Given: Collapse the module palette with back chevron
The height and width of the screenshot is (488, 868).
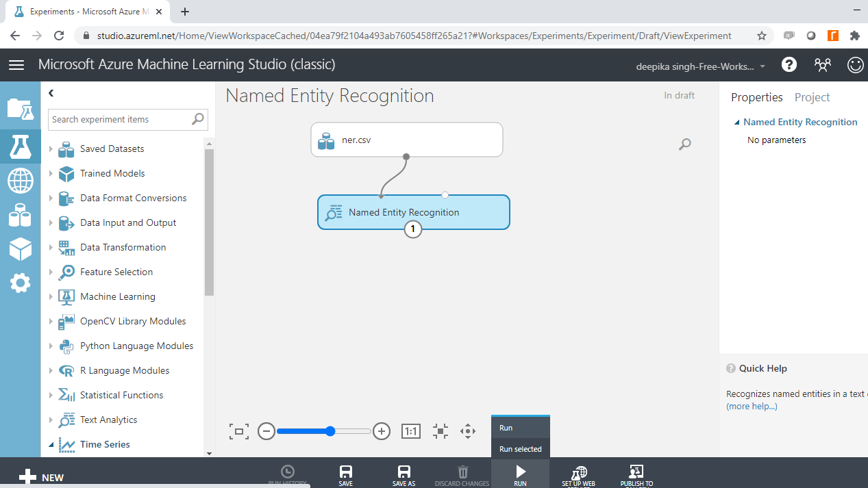Looking at the screenshot, I should [x=51, y=93].
